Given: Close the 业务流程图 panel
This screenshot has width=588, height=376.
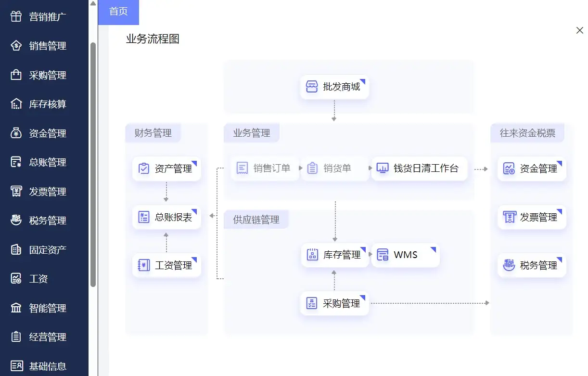Looking at the screenshot, I should tap(579, 30).
